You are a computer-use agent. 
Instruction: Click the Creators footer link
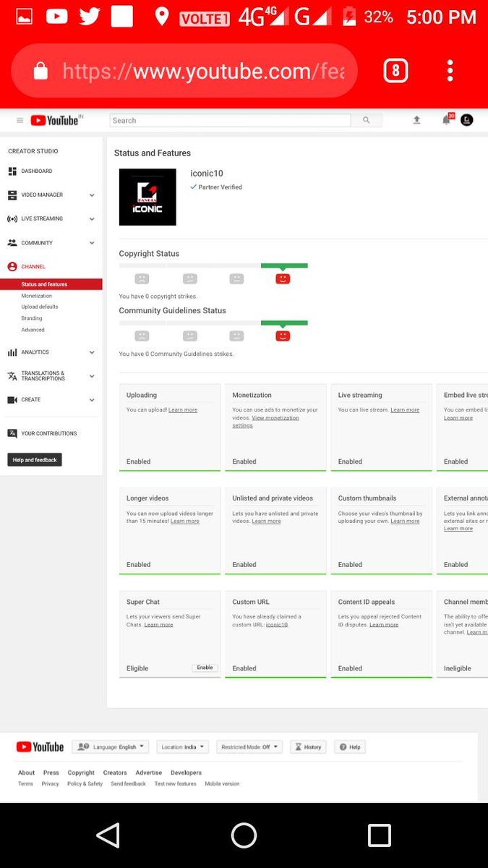115,773
